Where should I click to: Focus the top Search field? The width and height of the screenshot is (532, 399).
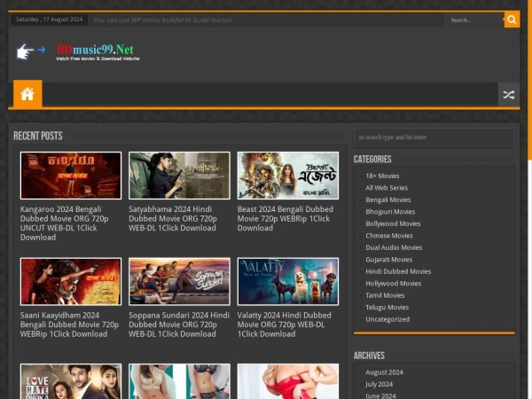pyautogui.click(x=474, y=20)
